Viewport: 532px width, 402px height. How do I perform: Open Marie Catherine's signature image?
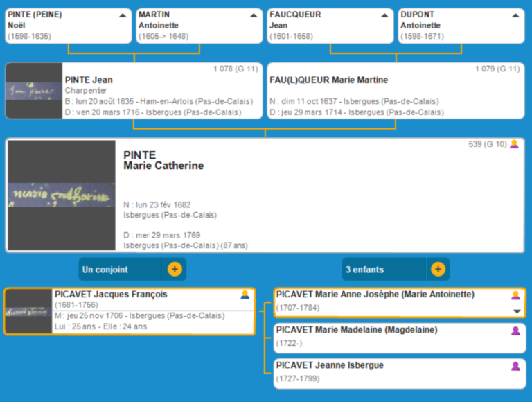pos(62,195)
